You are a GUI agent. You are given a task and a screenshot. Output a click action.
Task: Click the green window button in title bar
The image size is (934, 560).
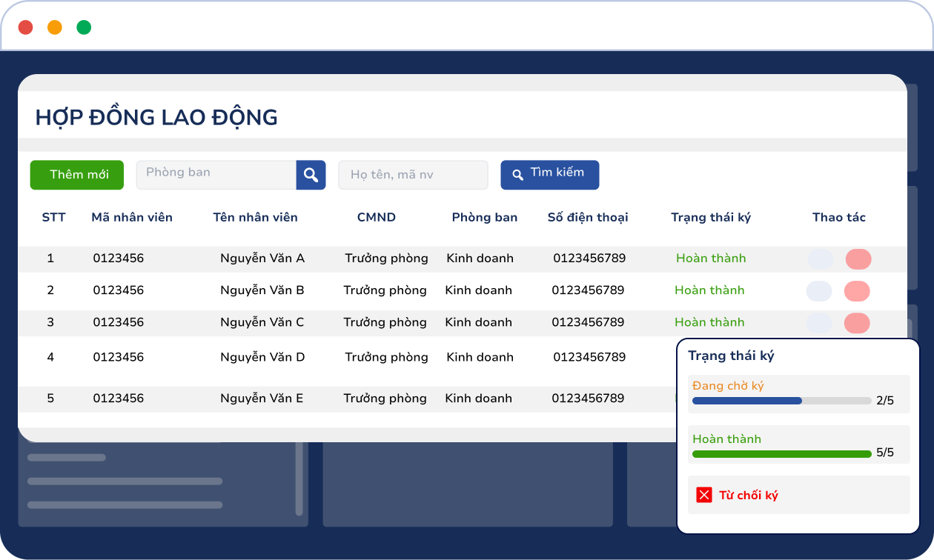tap(84, 27)
